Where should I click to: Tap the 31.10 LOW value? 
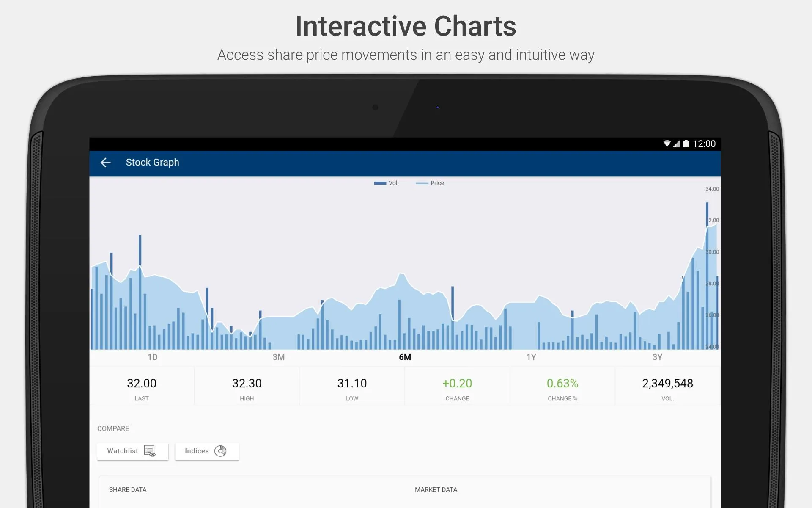pyautogui.click(x=352, y=384)
